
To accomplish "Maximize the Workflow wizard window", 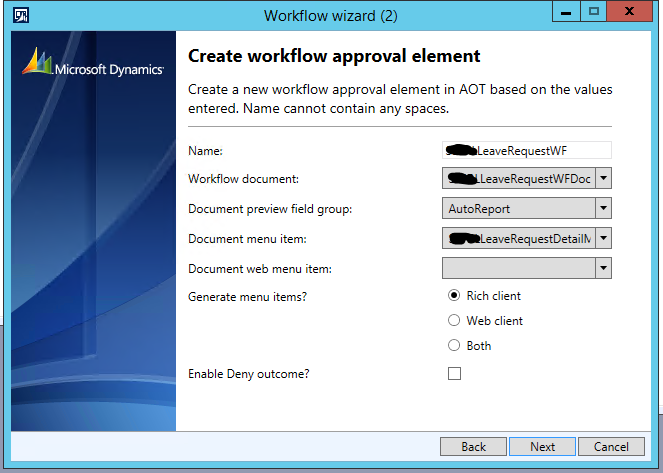I will (594, 11).
